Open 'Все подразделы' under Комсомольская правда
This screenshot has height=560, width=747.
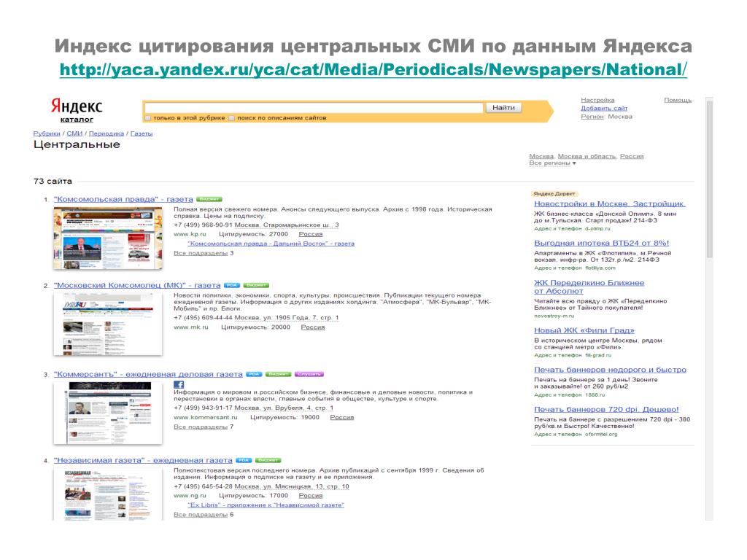pos(201,253)
